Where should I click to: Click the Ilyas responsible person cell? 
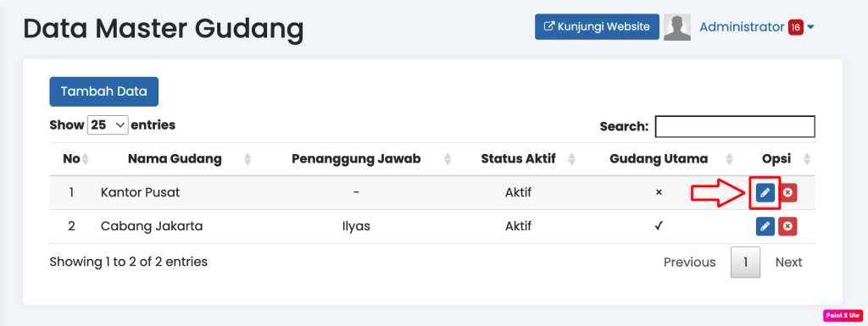coord(356,227)
